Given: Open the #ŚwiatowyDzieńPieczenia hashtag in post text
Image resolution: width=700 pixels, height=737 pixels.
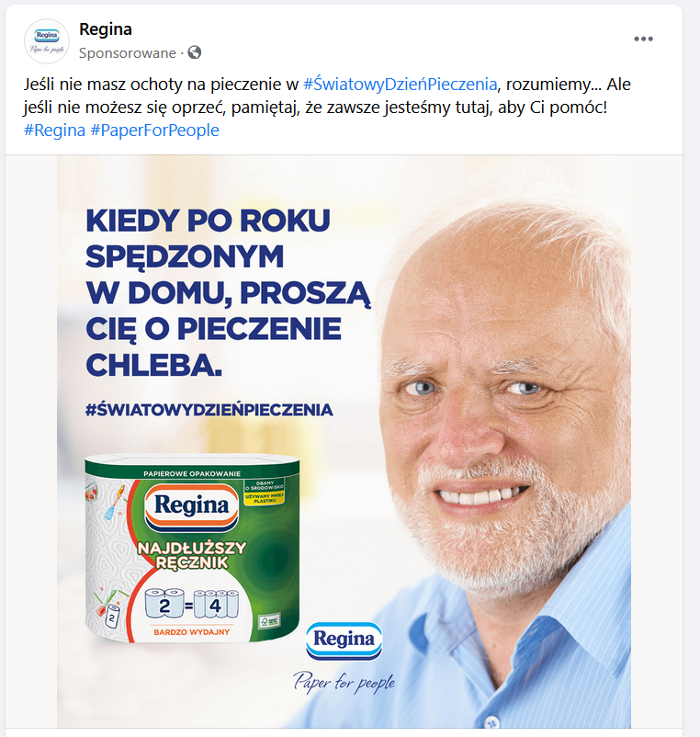Looking at the screenshot, I should [400, 85].
